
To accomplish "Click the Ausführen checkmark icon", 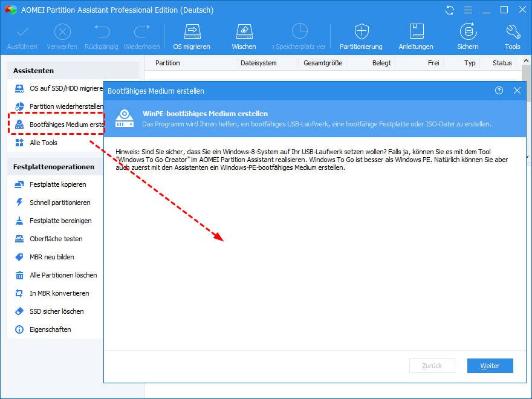I will (x=22, y=32).
